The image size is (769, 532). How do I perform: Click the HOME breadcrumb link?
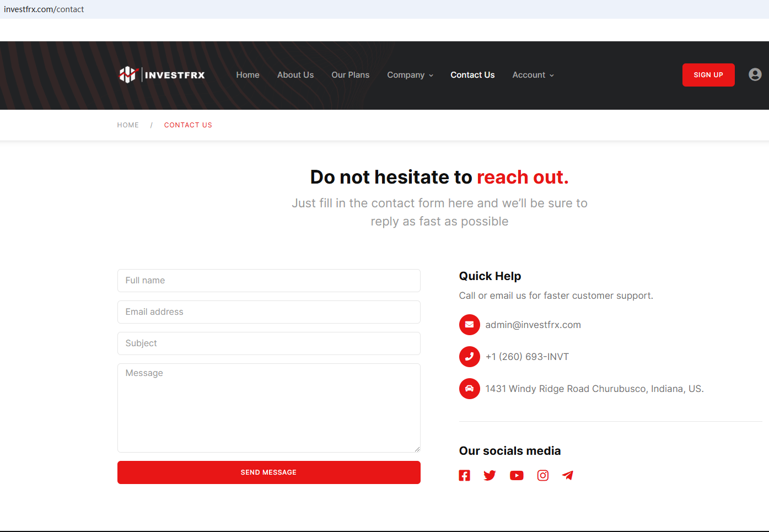pos(128,125)
